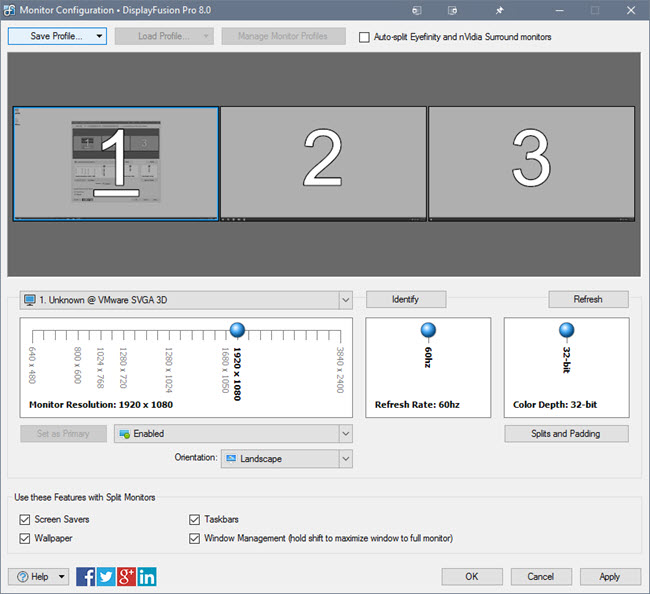The image size is (650, 594).
Task: Minimize the Monitor Configuration window
Action: click(560, 10)
